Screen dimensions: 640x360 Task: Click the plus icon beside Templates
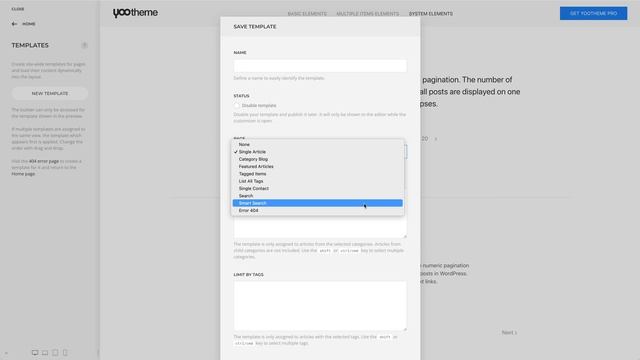(84, 45)
